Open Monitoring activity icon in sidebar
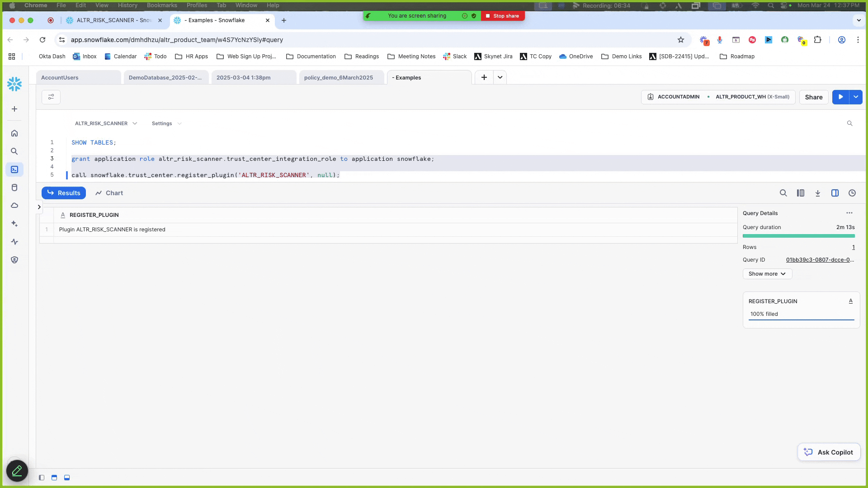The height and width of the screenshot is (488, 868). 14,242
